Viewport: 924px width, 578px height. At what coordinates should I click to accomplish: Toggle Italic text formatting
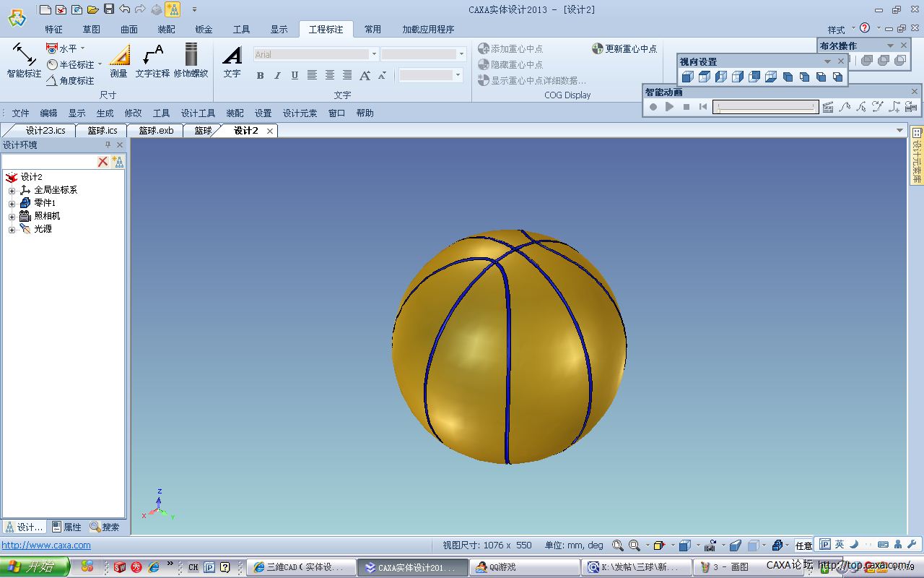point(277,75)
